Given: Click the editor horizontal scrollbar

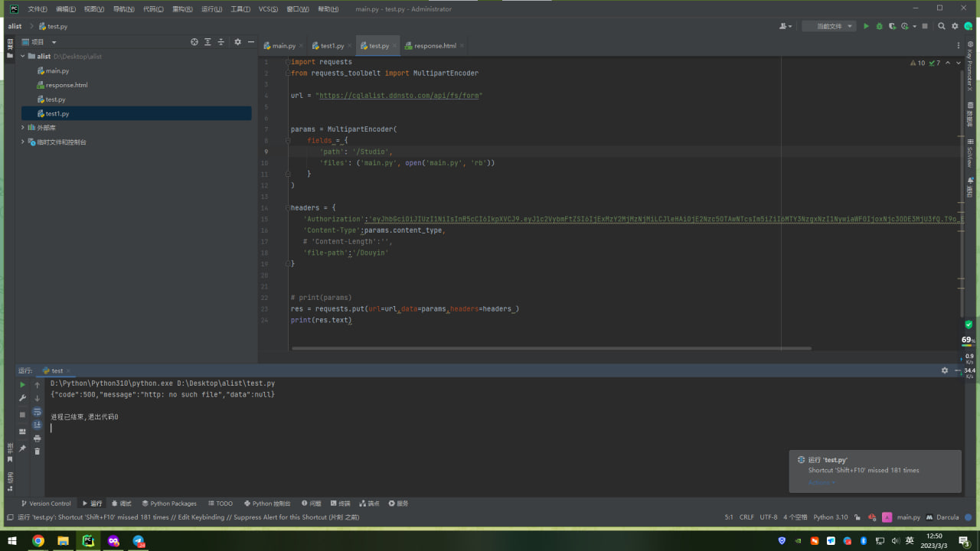Looking at the screenshot, I should click(x=551, y=348).
